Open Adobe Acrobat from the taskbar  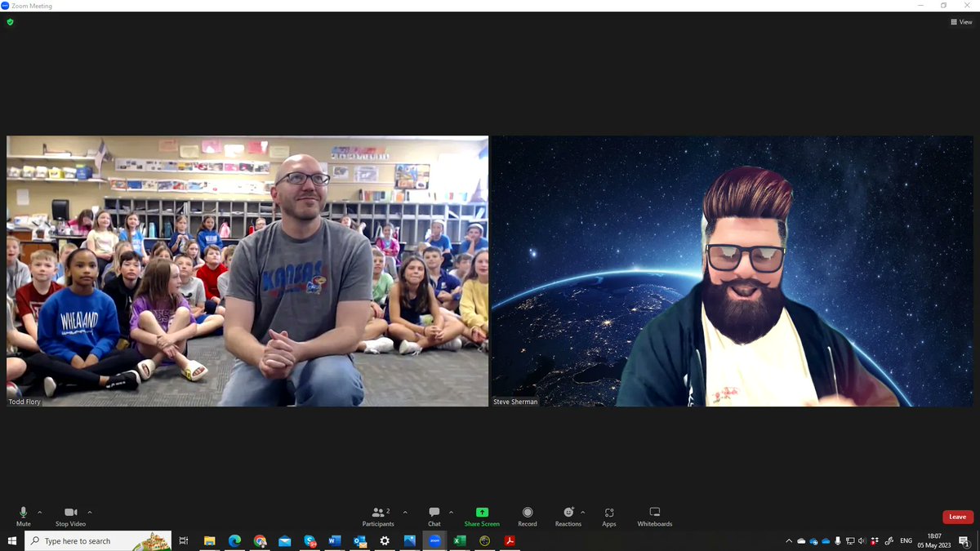click(510, 540)
